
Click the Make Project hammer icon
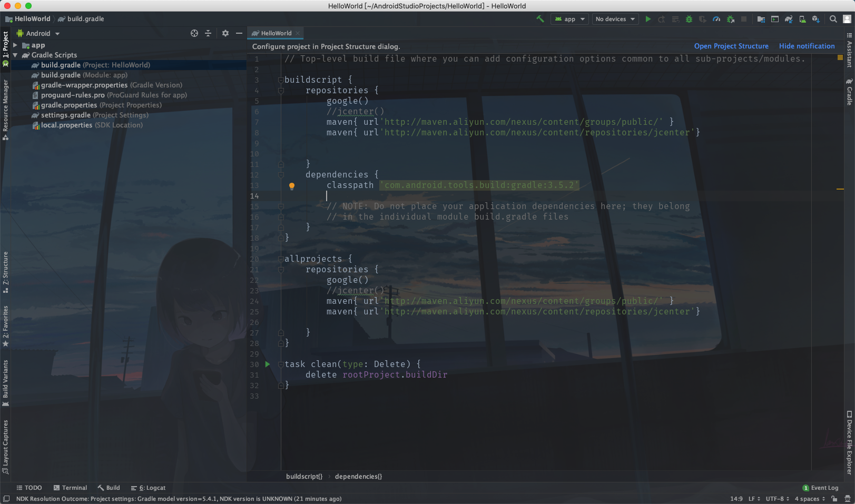pos(540,19)
